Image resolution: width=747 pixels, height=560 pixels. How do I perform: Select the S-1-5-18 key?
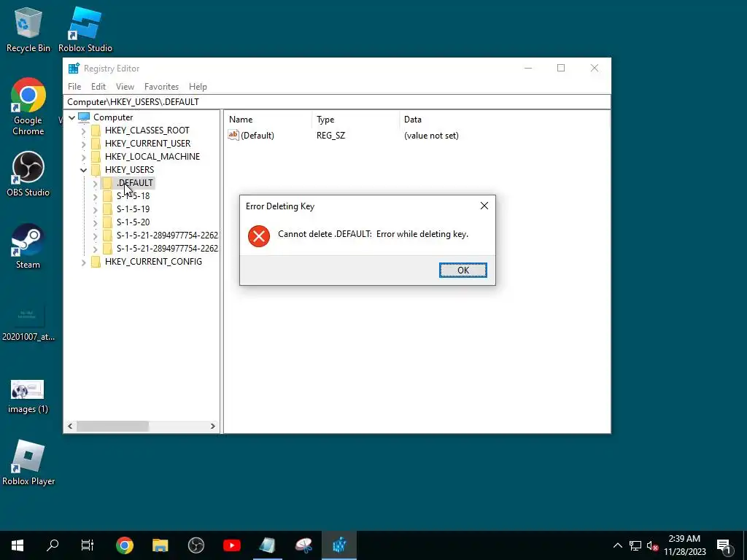(x=133, y=195)
